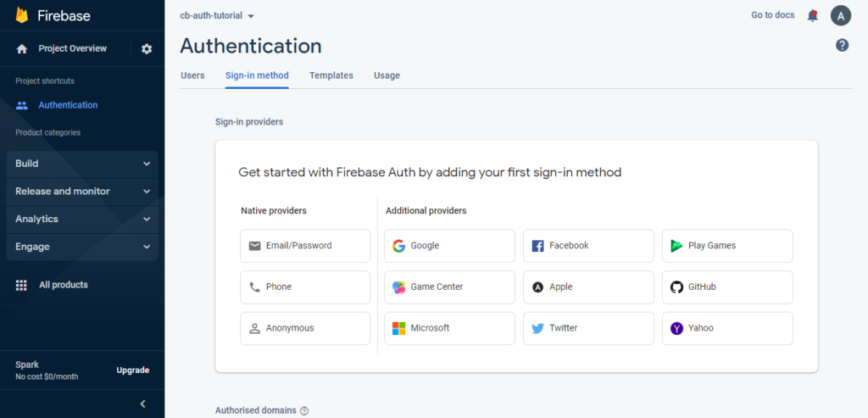Viewport: 868px width, 418px height.
Task: Click the 'Authentication' page title
Action: coord(251,46)
